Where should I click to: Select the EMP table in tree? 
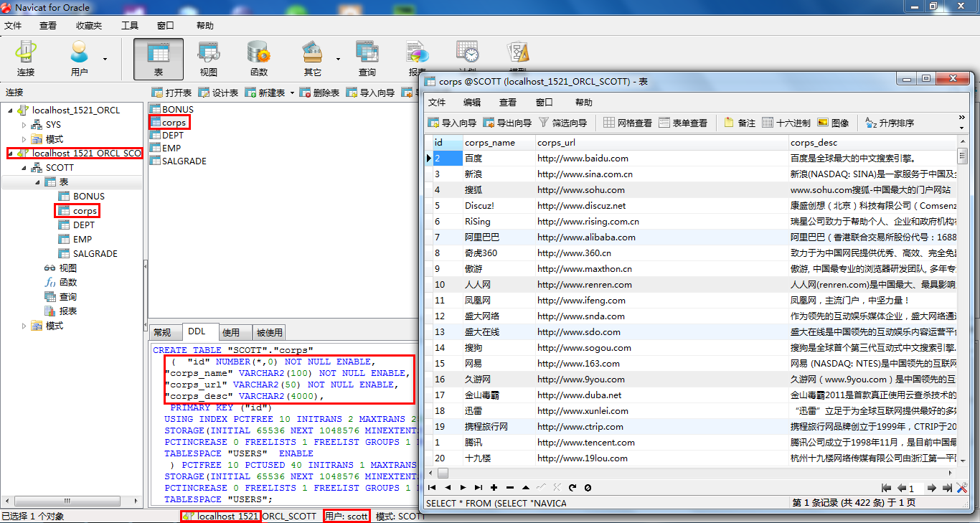[x=83, y=239]
